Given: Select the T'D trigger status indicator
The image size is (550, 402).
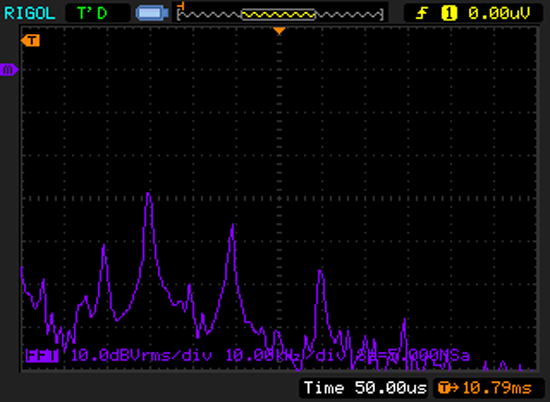Looking at the screenshot, I should (92, 13).
